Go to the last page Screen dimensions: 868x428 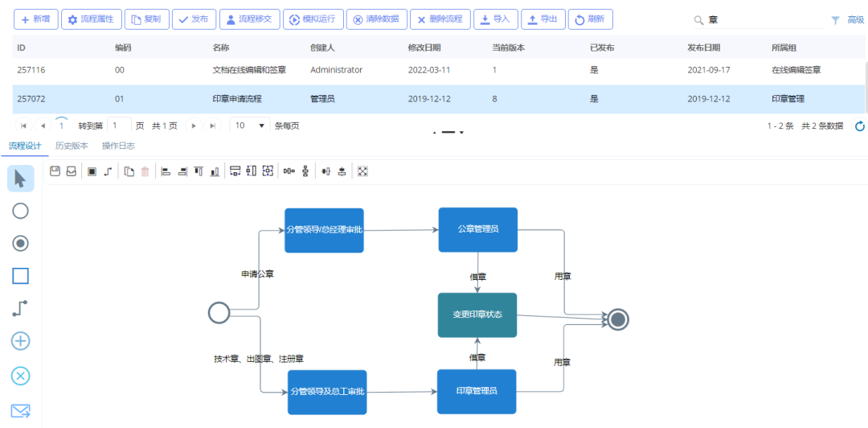click(212, 126)
